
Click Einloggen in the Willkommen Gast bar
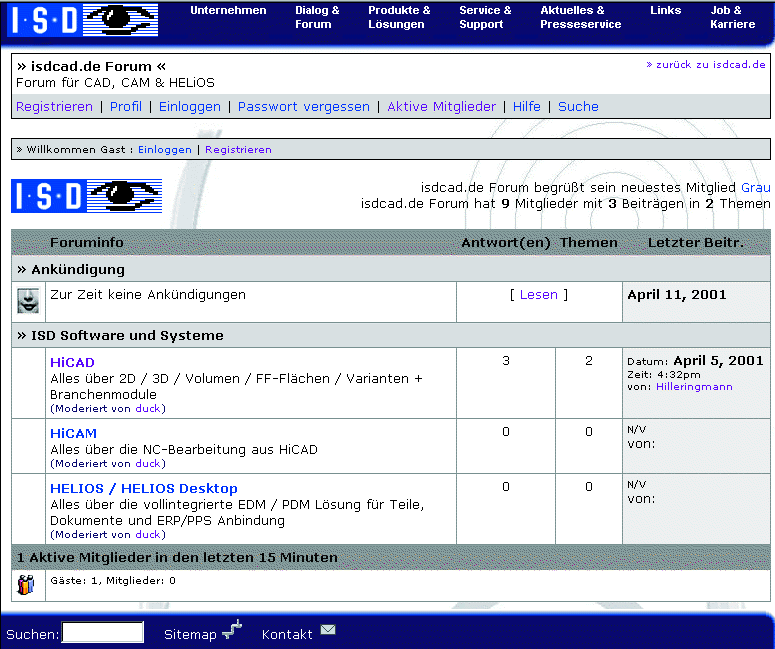(165, 150)
